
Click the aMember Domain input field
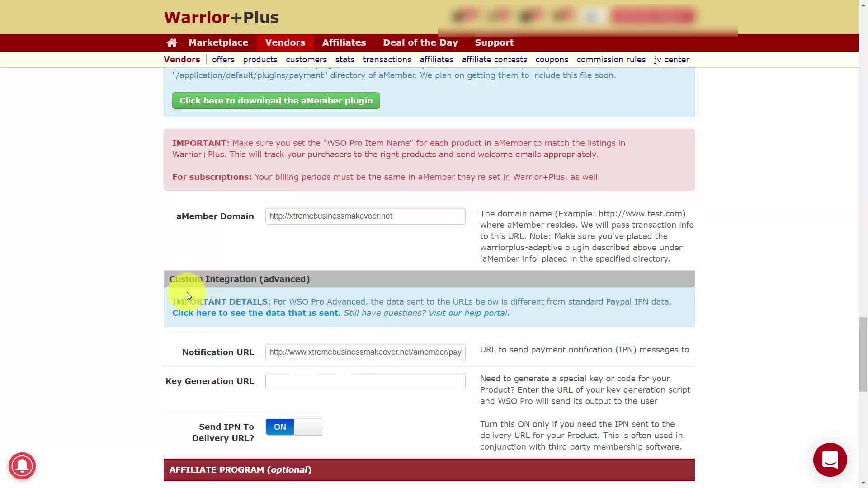365,216
